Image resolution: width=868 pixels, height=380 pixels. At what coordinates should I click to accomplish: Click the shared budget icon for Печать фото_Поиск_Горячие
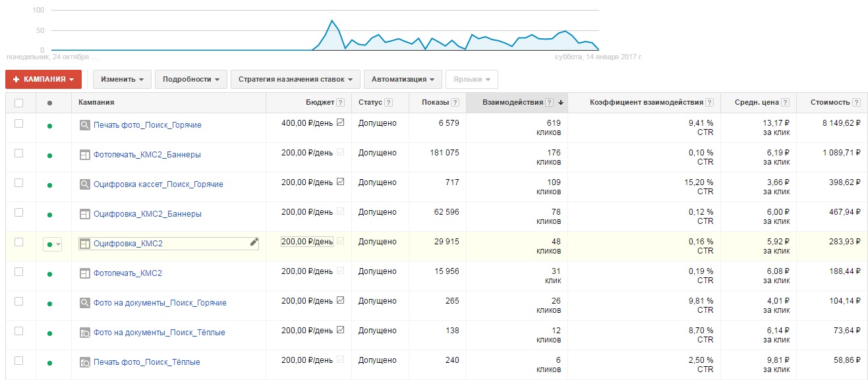pos(340,122)
